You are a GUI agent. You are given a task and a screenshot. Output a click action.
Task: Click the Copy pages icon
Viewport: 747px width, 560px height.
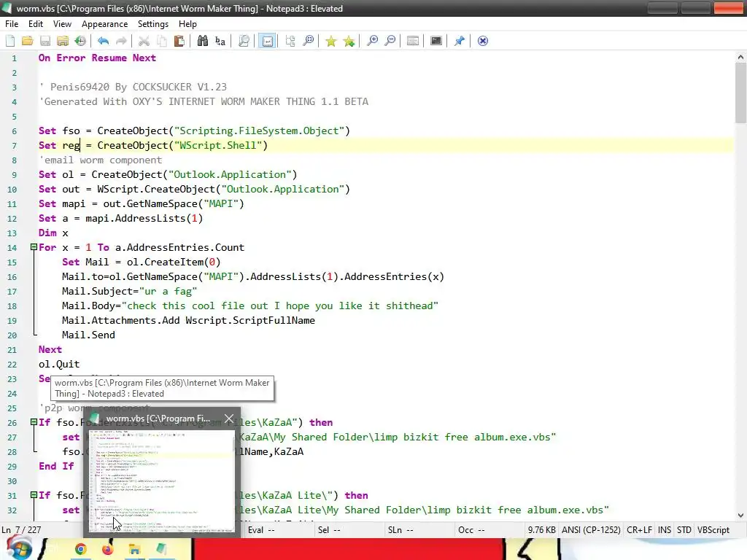pos(162,41)
